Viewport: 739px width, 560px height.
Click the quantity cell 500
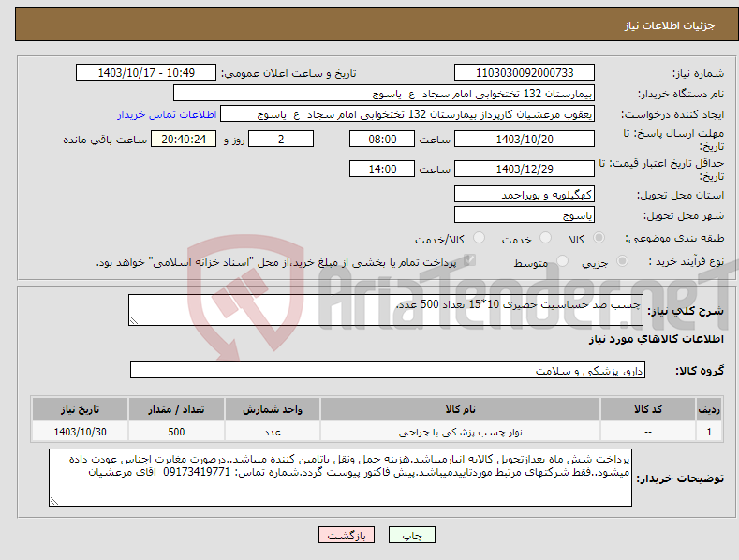(176, 432)
